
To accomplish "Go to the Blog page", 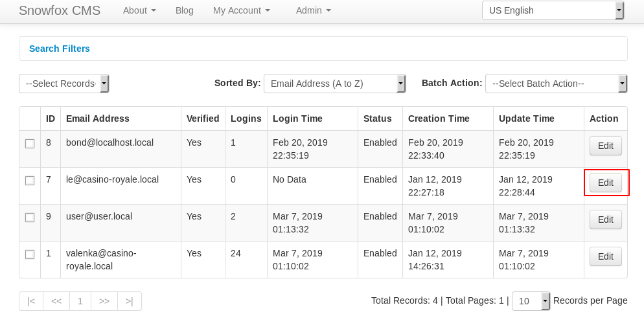I will click(x=185, y=10).
